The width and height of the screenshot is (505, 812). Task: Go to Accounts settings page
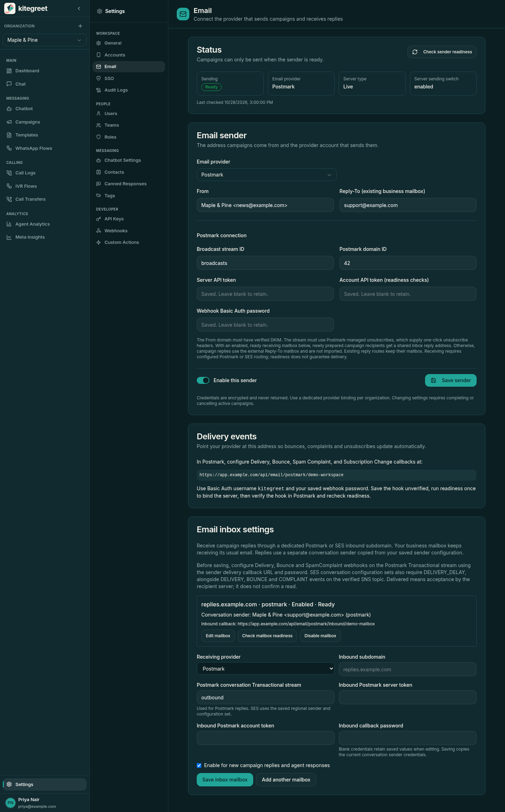[x=129, y=55]
